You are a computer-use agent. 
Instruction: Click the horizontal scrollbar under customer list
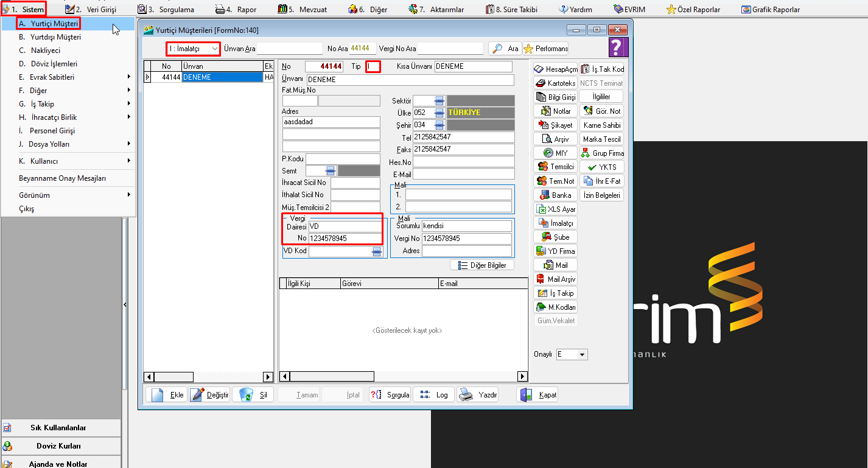(x=208, y=377)
